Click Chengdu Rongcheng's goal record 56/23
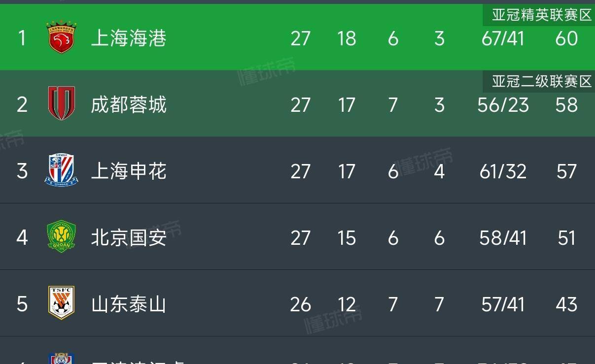The height and width of the screenshot is (364, 595). click(502, 104)
